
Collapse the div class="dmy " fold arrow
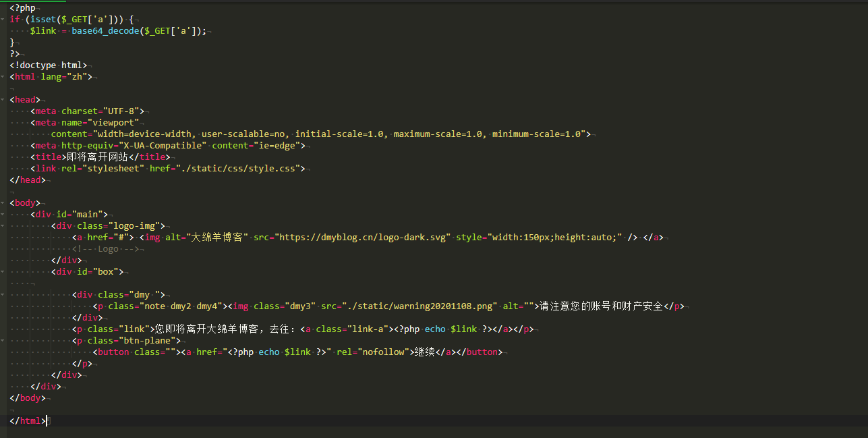[x=4, y=295]
